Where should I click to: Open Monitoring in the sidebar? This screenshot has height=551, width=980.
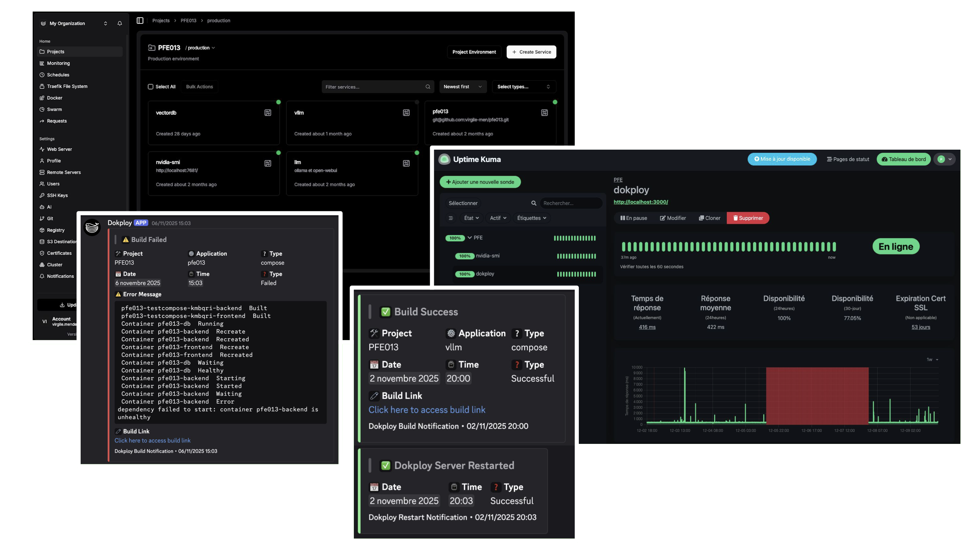tap(58, 64)
